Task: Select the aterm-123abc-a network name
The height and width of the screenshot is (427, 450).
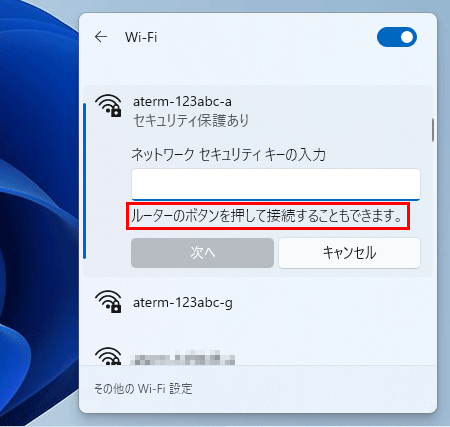Action: [x=182, y=101]
